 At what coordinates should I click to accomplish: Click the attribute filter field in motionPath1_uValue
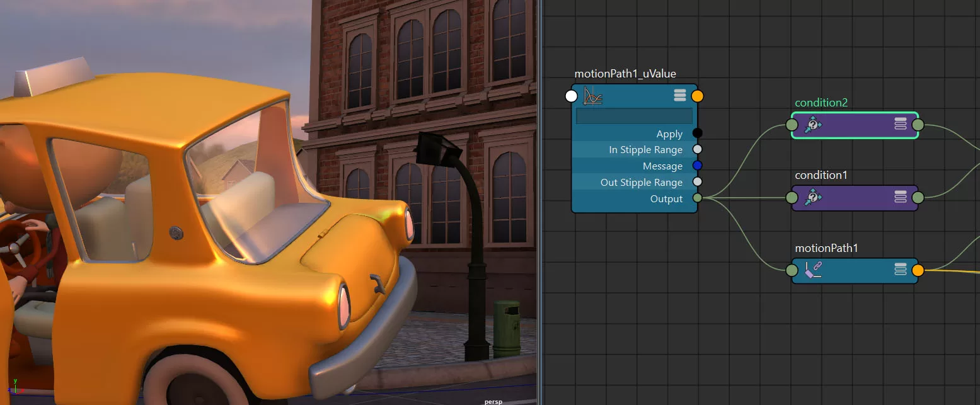coord(634,116)
